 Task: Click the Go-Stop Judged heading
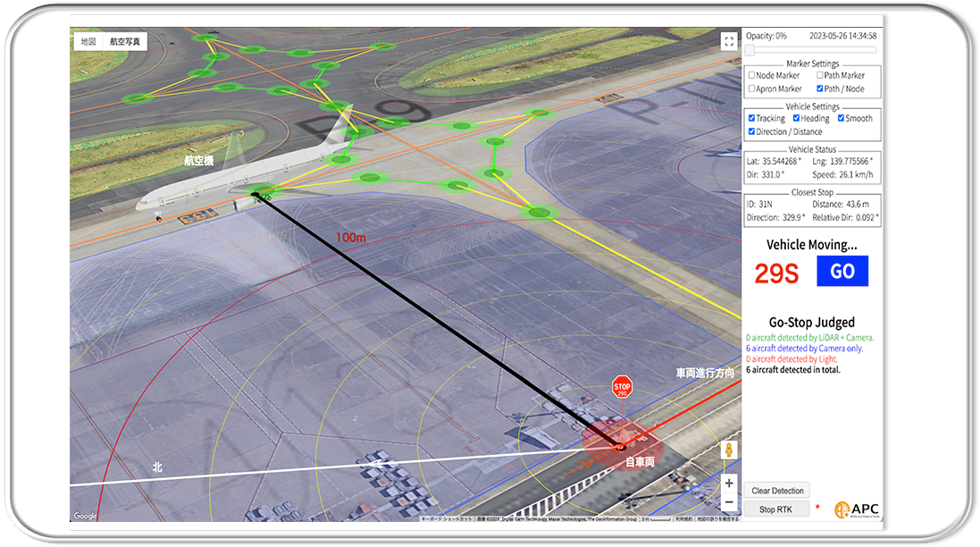pyautogui.click(x=811, y=323)
